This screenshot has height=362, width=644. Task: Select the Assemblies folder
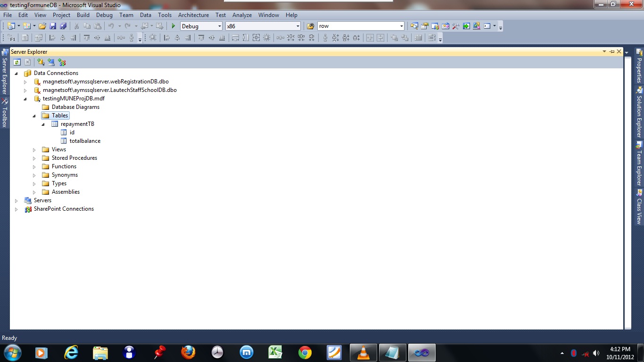coord(66,192)
